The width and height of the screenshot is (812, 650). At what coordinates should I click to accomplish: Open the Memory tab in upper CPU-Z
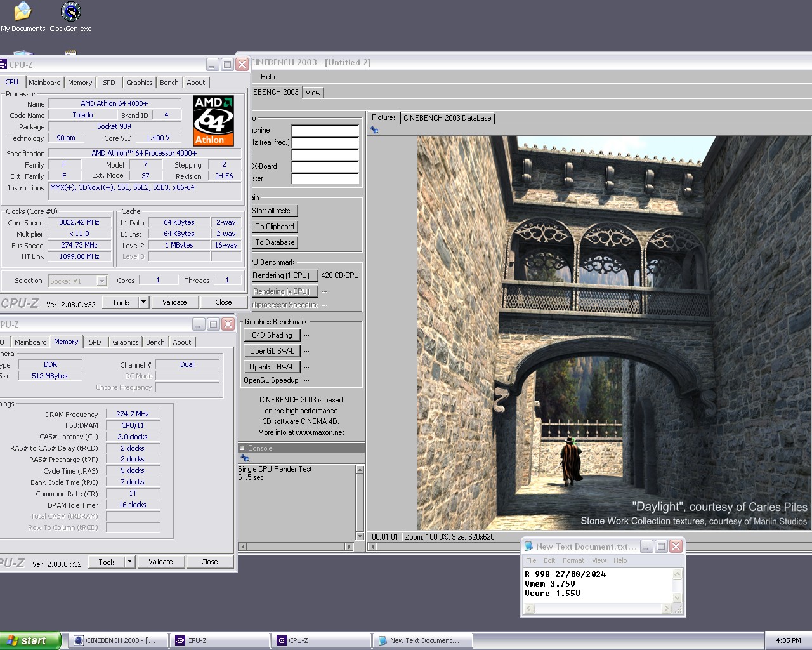(80, 83)
